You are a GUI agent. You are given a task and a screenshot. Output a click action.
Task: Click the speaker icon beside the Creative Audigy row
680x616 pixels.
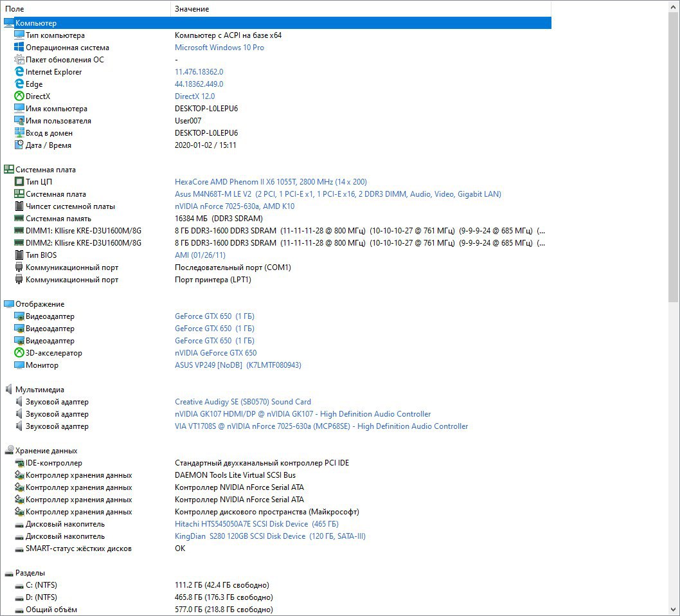[19, 401]
